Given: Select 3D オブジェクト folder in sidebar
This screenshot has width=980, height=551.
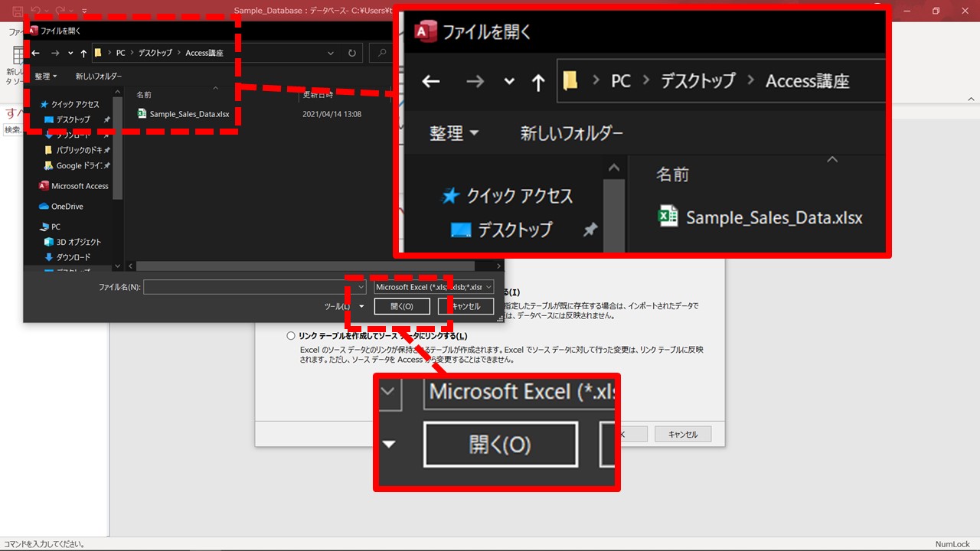Looking at the screenshot, I should click(78, 242).
